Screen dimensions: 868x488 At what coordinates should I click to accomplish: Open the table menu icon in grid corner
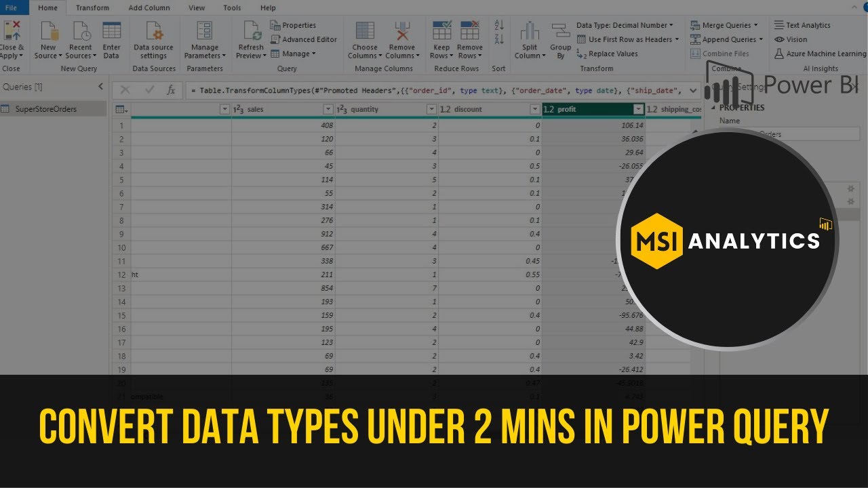121,109
